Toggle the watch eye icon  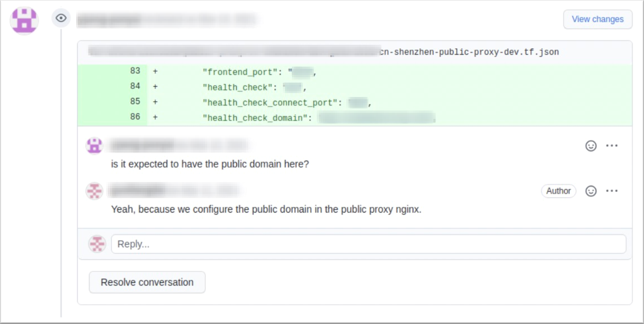pos(60,17)
